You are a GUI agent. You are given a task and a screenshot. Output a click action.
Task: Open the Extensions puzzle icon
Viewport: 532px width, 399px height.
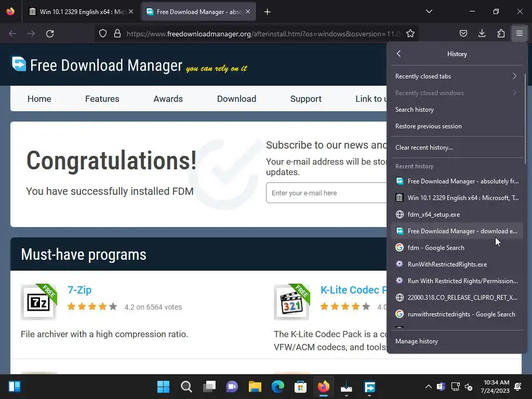point(501,33)
